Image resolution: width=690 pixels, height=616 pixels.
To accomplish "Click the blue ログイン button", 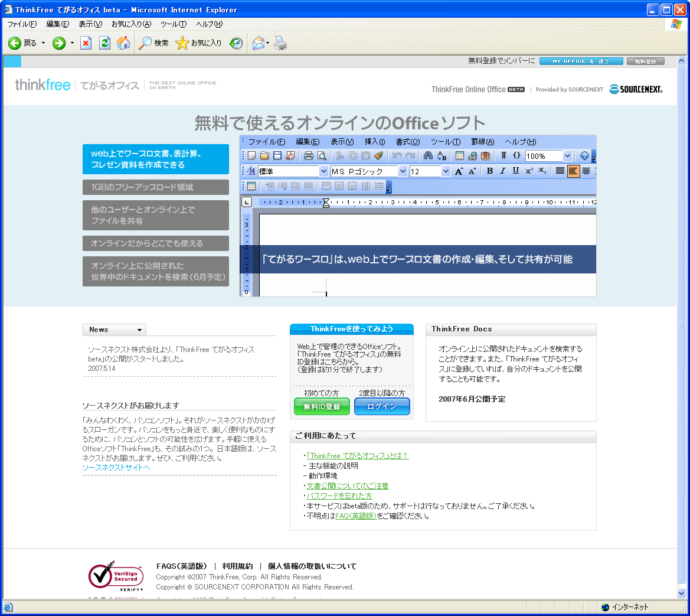I will point(382,406).
